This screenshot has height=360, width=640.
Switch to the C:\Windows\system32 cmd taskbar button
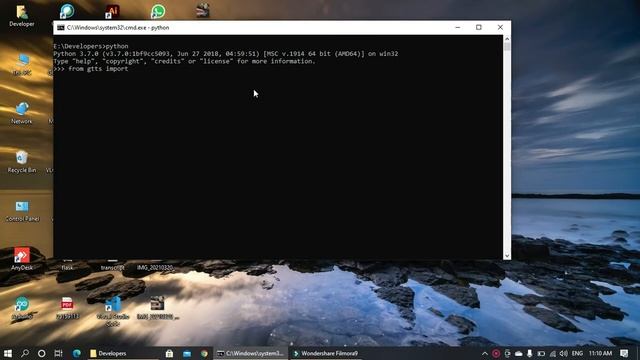[x=250, y=353]
